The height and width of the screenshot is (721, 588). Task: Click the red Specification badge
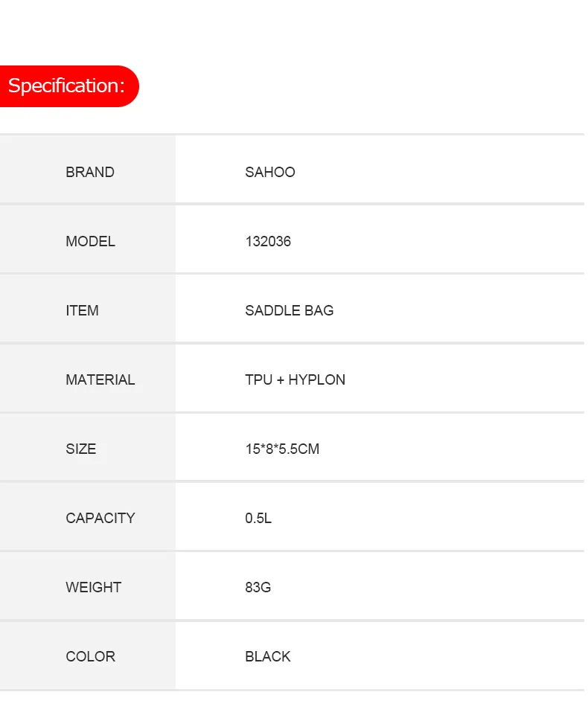pos(69,86)
